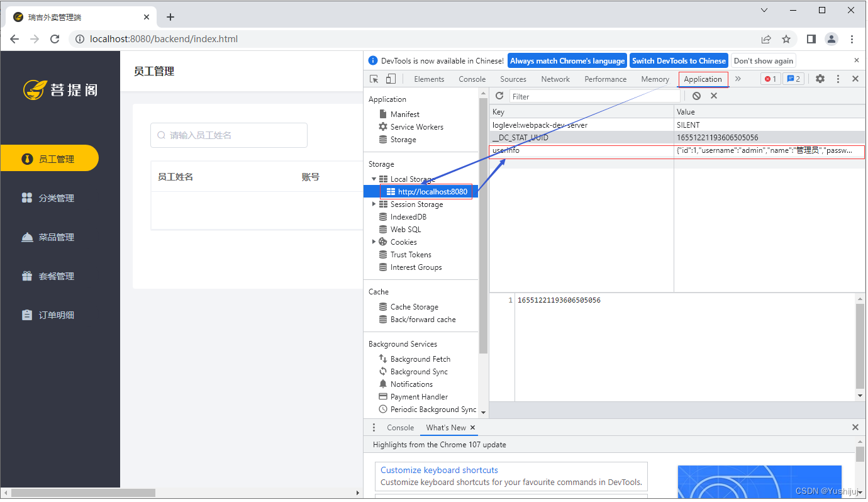
Task: Close the bottom drawer panel
Action: coord(855,427)
